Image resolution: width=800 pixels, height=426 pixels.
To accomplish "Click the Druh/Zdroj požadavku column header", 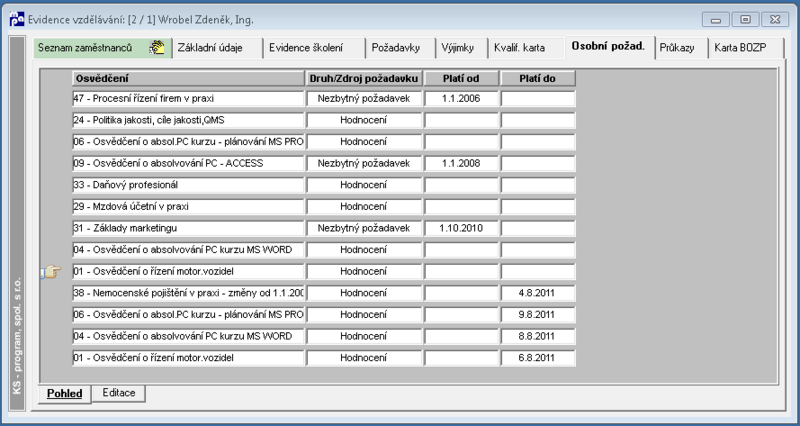I will 364,79.
